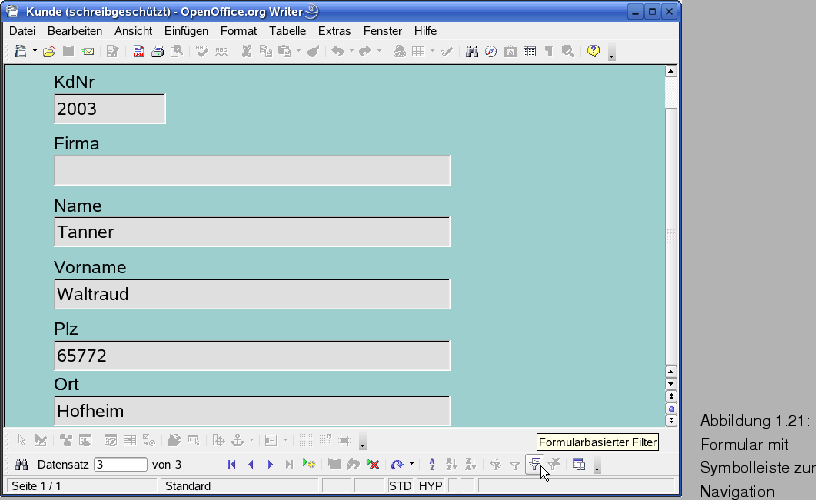Viewport: 816px width, 500px height.
Task: Toggle STD selection mode in status bar
Action: (x=400, y=486)
